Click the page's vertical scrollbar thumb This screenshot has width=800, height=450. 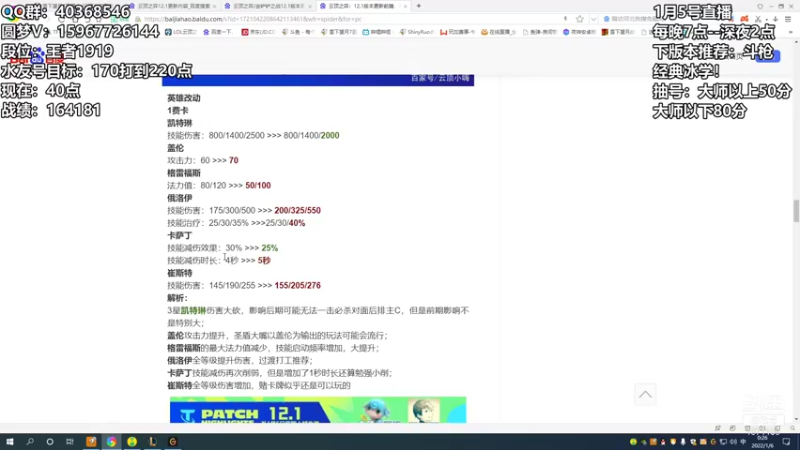pyautogui.click(x=796, y=211)
